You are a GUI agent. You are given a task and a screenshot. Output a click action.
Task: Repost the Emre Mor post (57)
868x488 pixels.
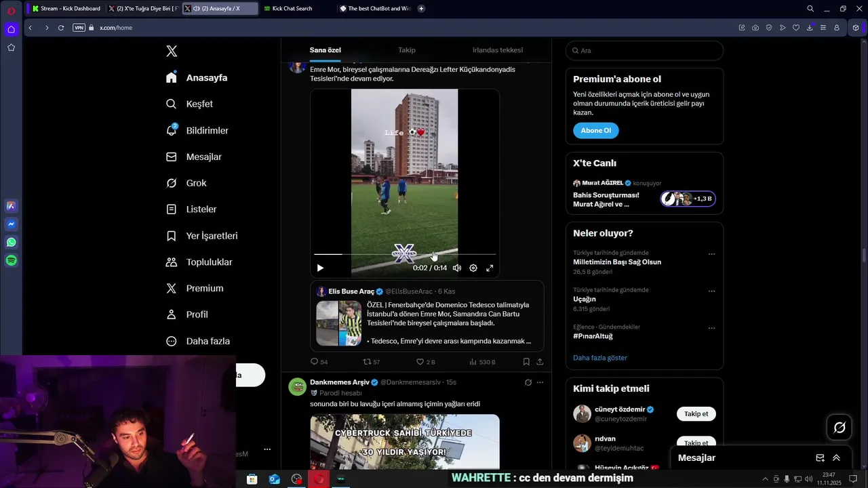(x=372, y=362)
